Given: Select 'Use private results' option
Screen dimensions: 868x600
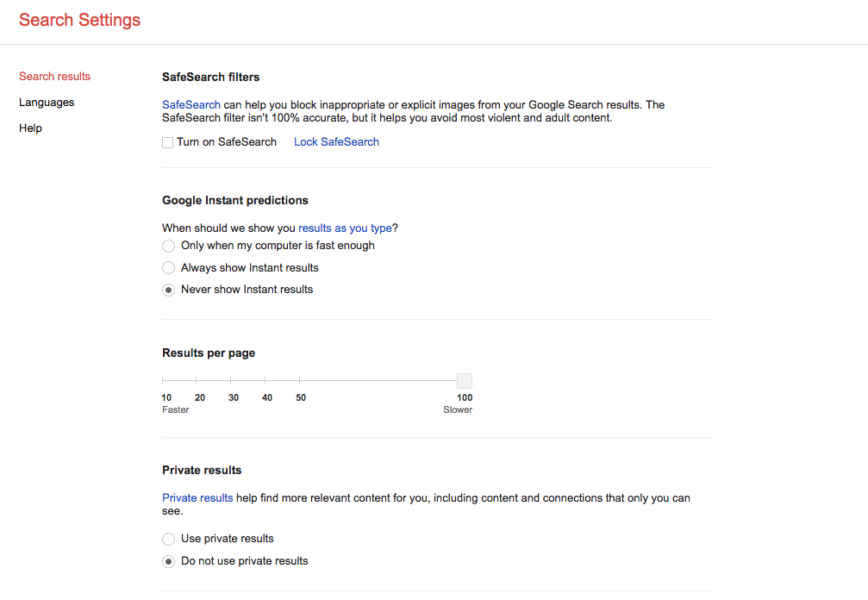Looking at the screenshot, I should 169,539.
